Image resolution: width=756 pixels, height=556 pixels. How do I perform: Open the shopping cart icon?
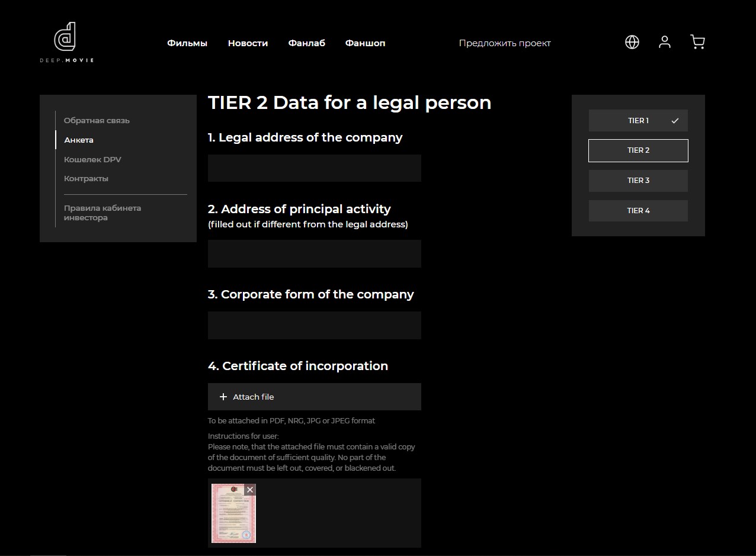click(x=697, y=42)
